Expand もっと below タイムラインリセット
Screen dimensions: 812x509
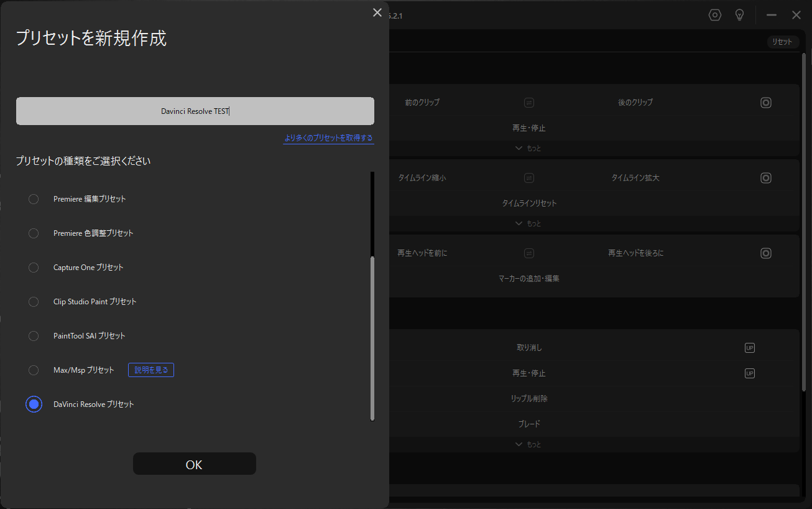coord(528,223)
